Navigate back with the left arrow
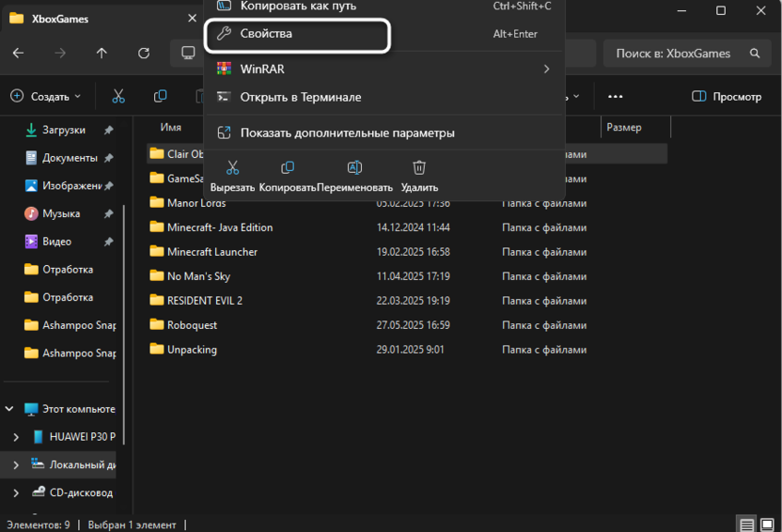 [x=19, y=54]
